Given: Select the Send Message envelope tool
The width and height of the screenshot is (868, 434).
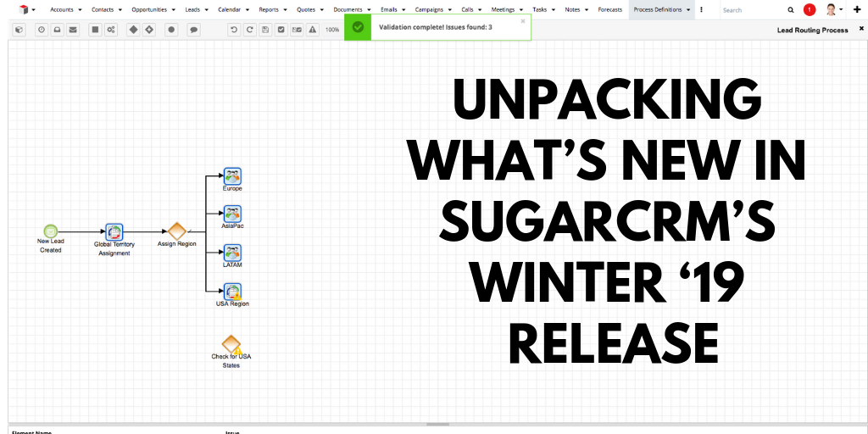Looking at the screenshot, I should (x=73, y=30).
